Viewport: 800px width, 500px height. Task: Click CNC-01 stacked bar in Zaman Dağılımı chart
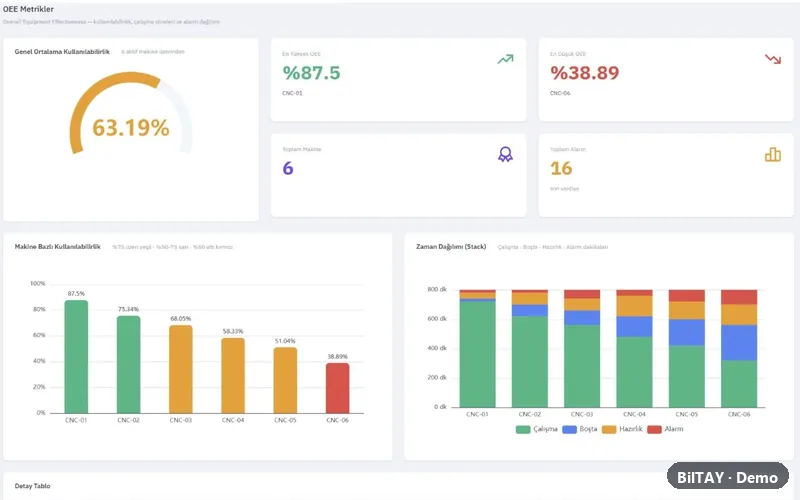[x=477, y=348]
